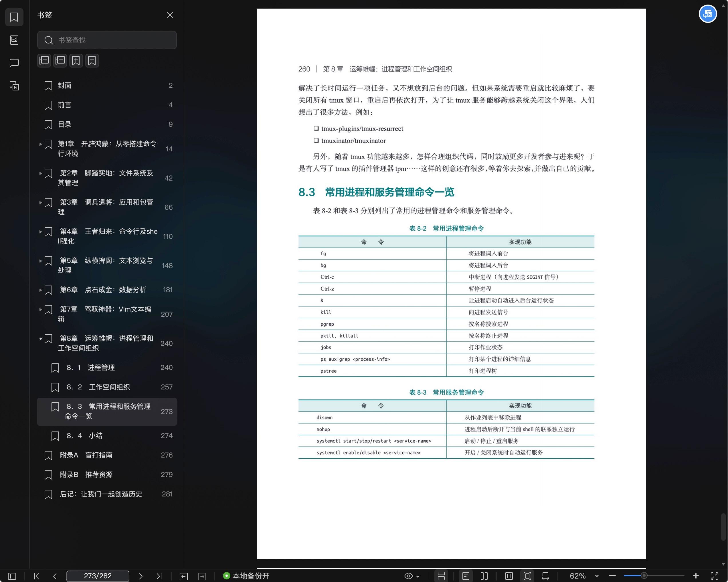Viewport: 728px width, 582px height.
Task: Zoom in with the plus button
Action: pos(696,576)
